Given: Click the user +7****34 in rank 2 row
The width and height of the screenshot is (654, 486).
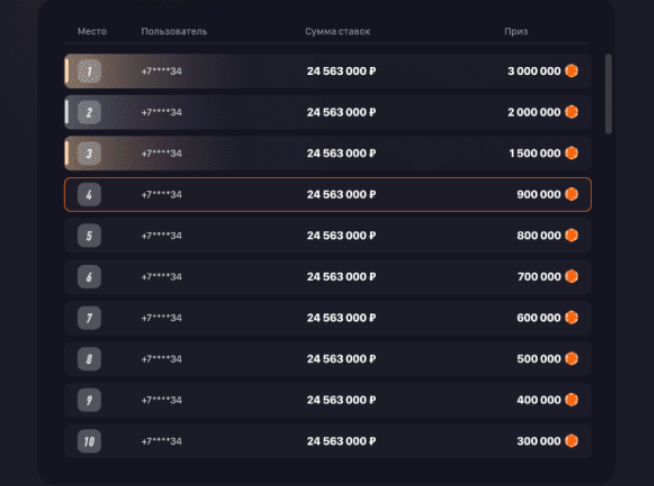Looking at the screenshot, I should click(x=161, y=112).
